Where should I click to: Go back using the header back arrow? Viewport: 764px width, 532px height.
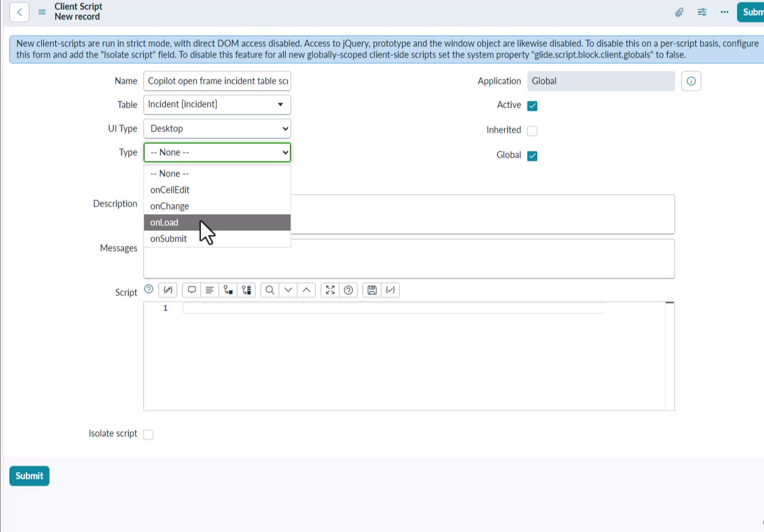[x=19, y=12]
